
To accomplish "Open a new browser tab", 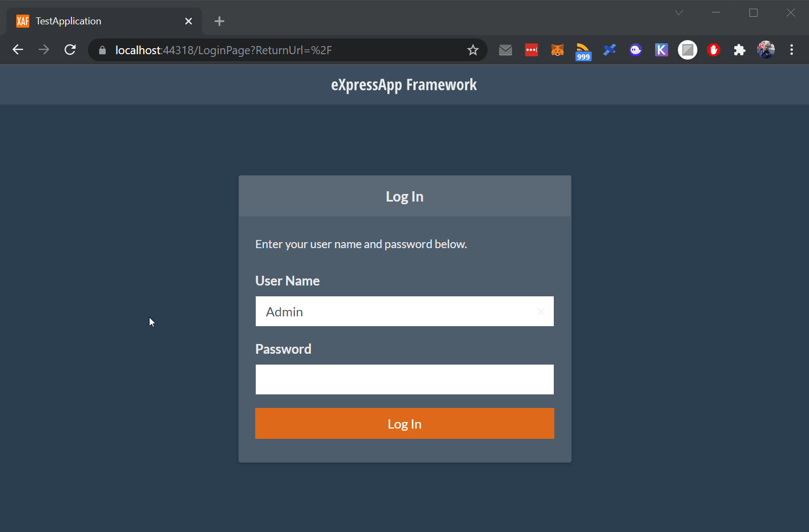I will click(219, 21).
